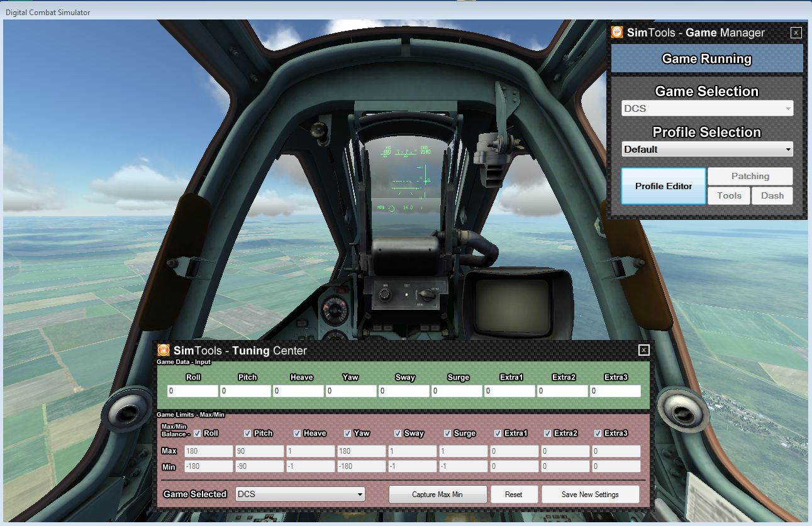Click the Game Limits - Max/Min label

click(x=191, y=415)
